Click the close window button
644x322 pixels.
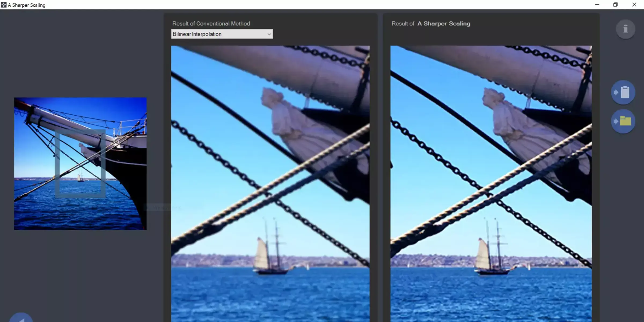(x=634, y=5)
